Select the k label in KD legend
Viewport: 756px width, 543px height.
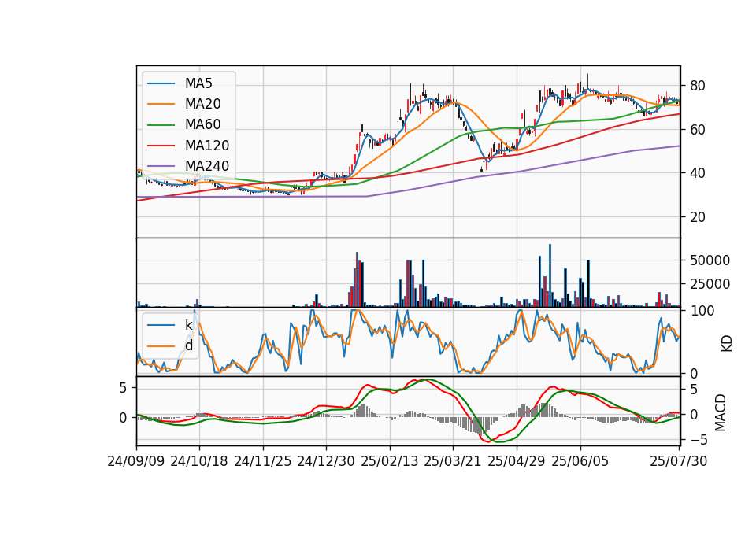[188, 325]
